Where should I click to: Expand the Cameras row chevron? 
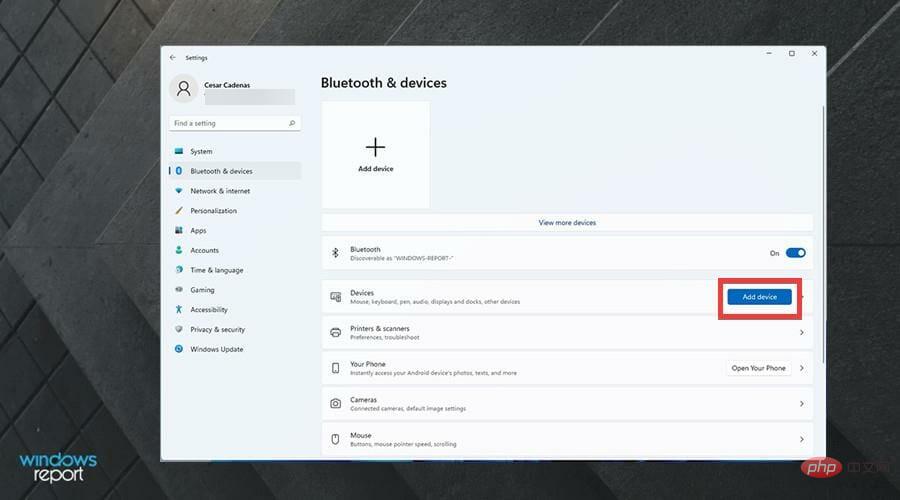pos(802,404)
